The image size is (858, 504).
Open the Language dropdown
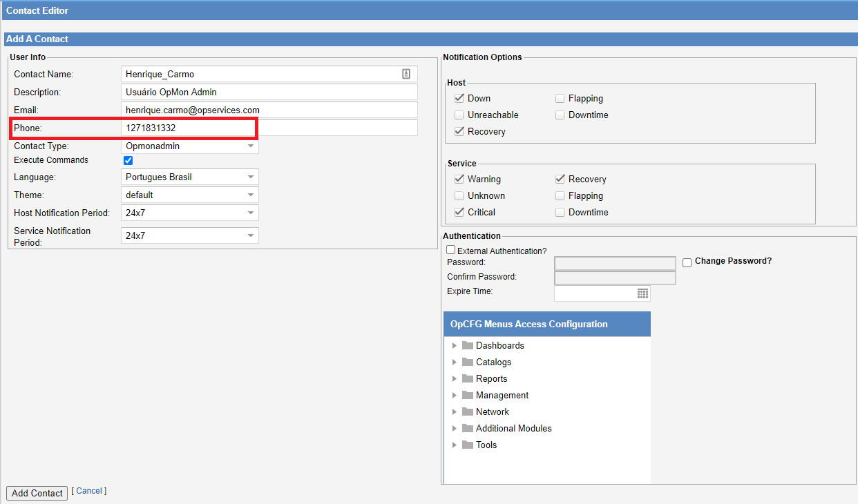coord(190,177)
